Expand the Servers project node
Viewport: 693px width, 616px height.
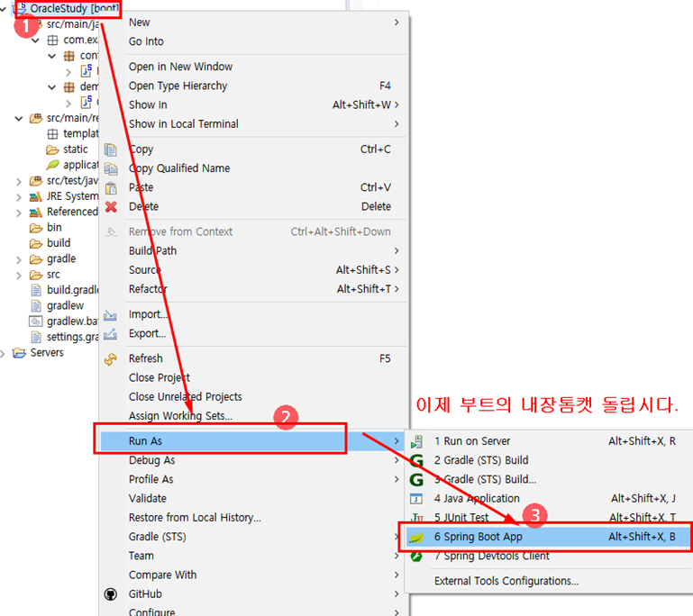(3, 353)
